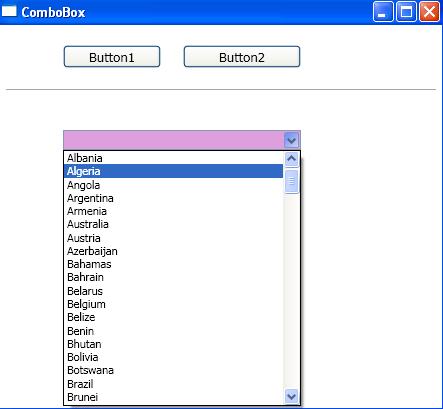
Task: Select Belarus from the list
Action: (x=173, y=291)
